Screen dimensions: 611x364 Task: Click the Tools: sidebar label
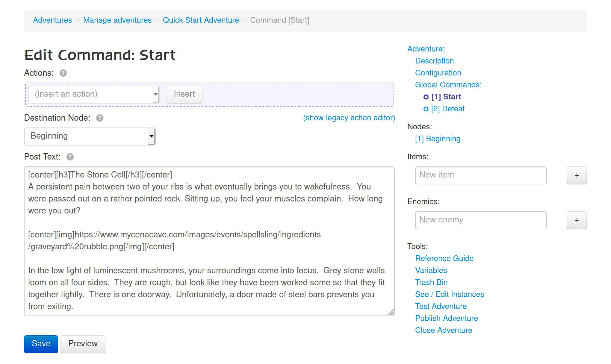coord(418,246)
